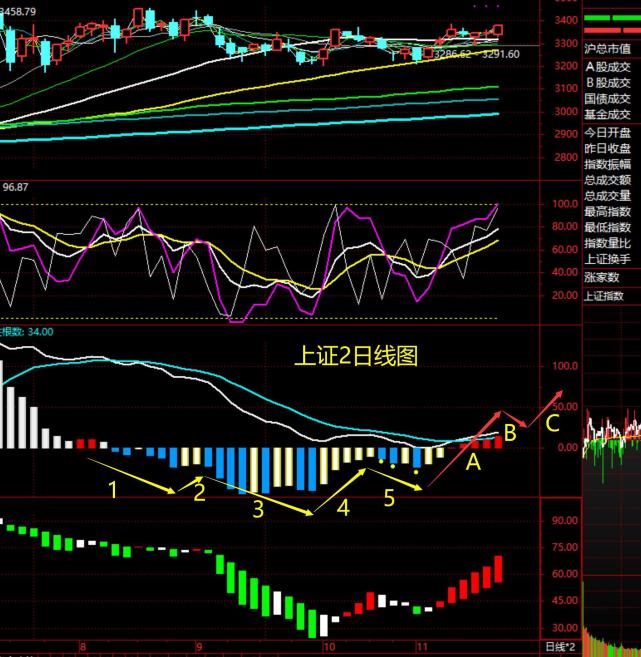Click the letter C wave annotation
The width and height of the screenshot is (641, 657).
(x=552, y=424)
